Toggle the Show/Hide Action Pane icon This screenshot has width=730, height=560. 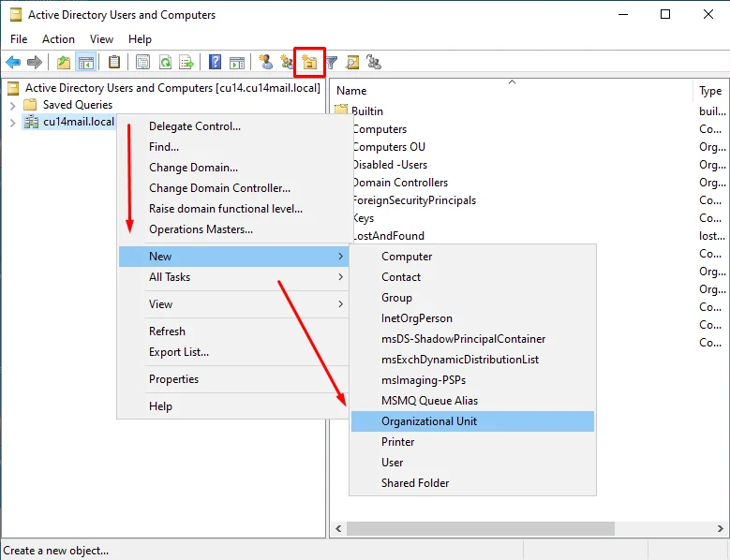pos(237,62)
